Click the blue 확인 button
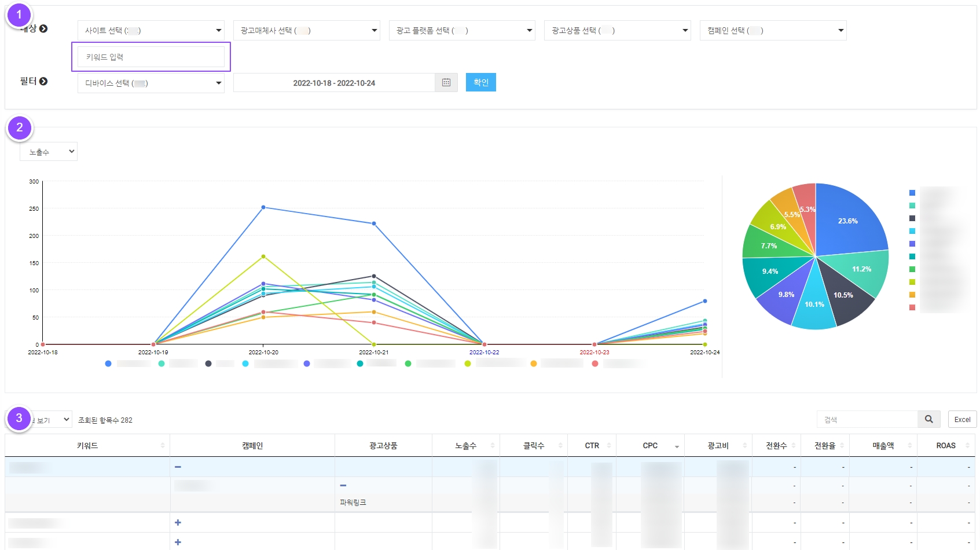Image resolution: width=980 pixels, height=550 pixels. [480, 82]
